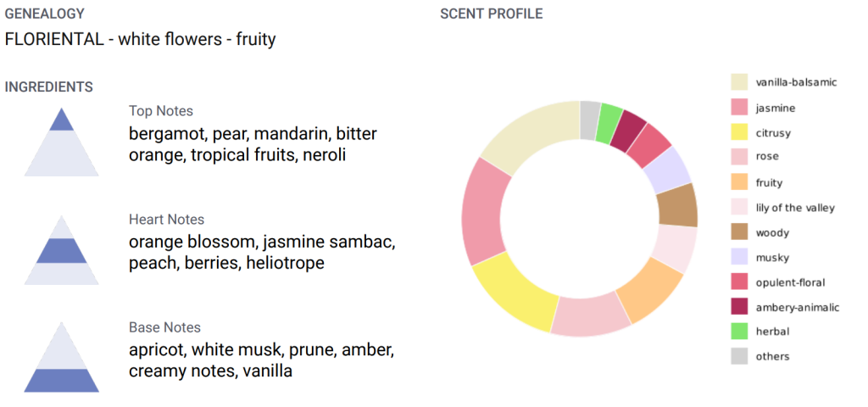Click the Top Notes pyramid icon
The width and height of the screenshot is (868, 407).
(x=61, y=142)
